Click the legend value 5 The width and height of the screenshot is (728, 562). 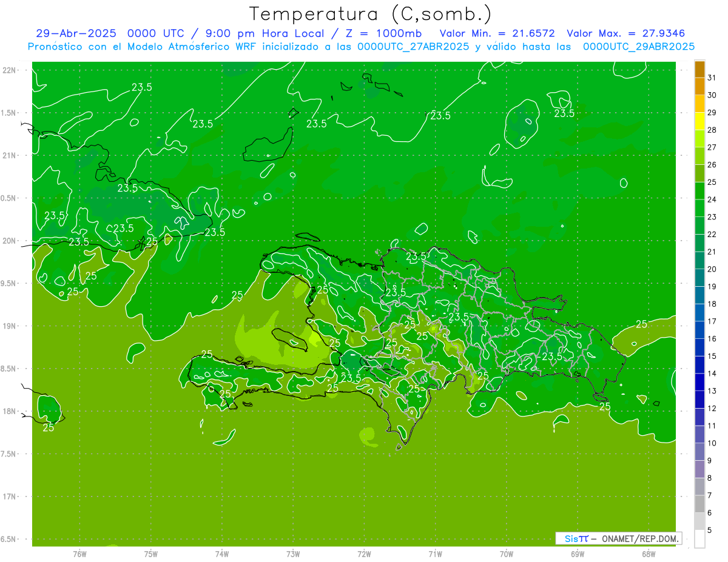pos(710,530)
